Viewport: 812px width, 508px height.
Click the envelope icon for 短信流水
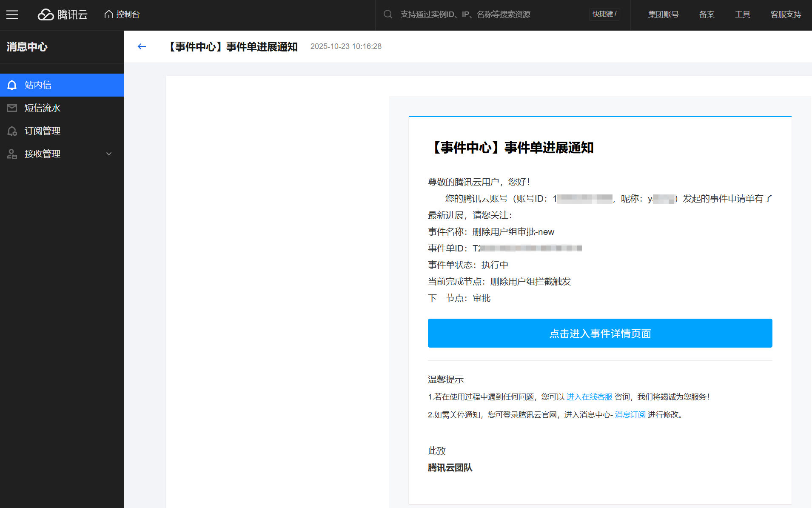(x=12, y=108)
